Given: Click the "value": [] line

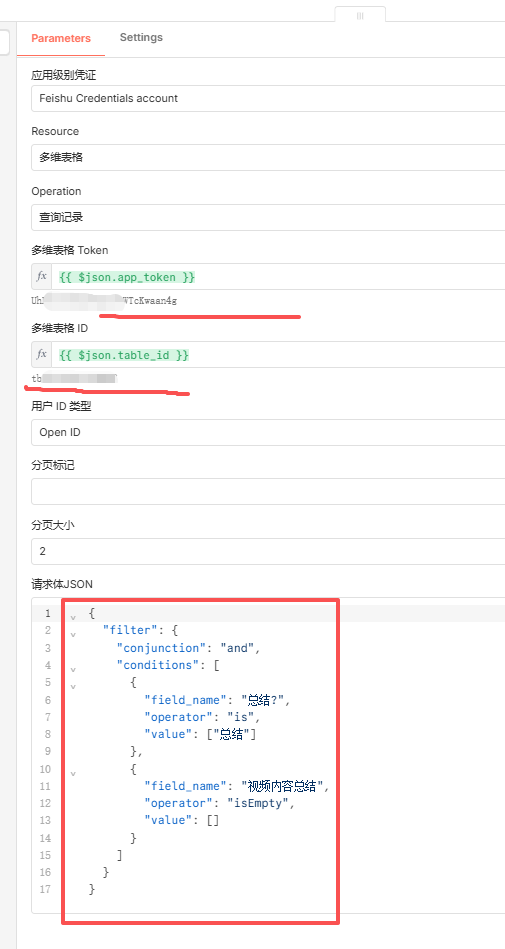Looking at the screenshot, I should (x=182, y=821).
